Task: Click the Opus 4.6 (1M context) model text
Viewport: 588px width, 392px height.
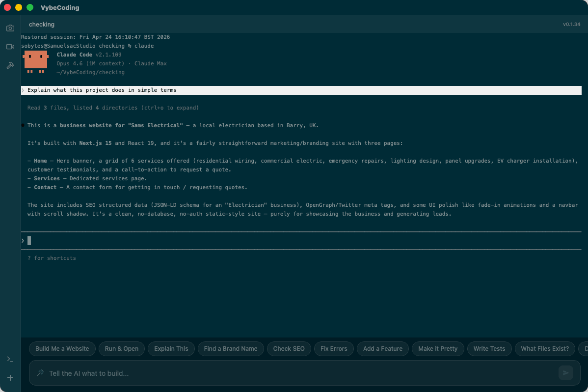Action: click(90, 63)
